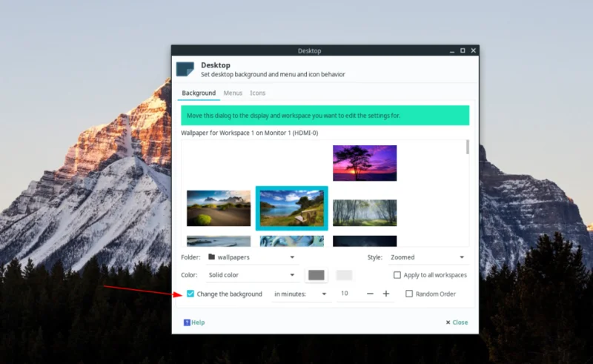Open the Folder wallpapers dropdown
The width and height of the screenshot is (593, 364).
click(x=252, y=257)
